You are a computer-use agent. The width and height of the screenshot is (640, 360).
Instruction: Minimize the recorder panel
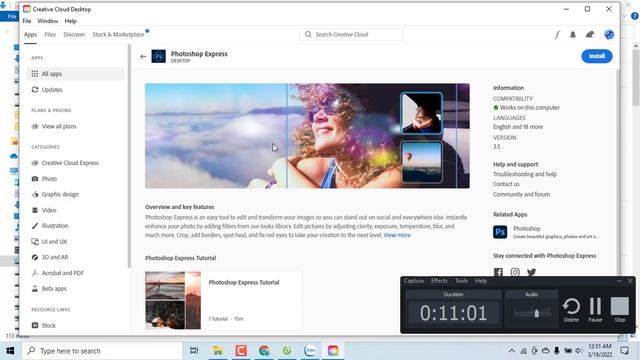click(619, 281)
